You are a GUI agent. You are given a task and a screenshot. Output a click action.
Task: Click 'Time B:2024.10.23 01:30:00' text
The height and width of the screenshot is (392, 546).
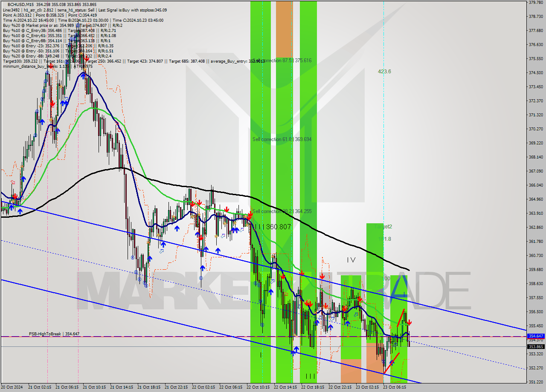pos(83,20)
